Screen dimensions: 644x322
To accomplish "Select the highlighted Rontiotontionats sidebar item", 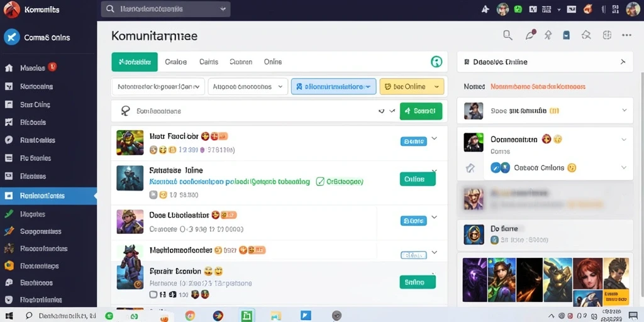I will point(48,196).
